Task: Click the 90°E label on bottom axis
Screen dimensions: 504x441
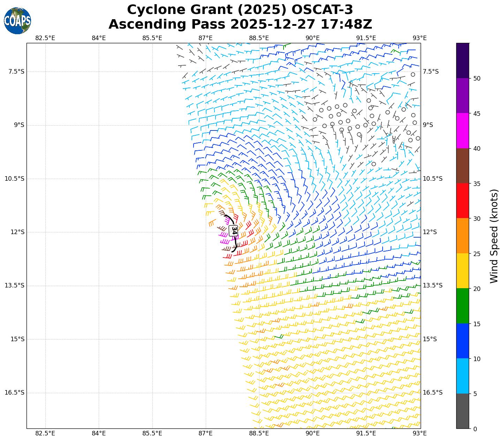Action: point(313,433)
